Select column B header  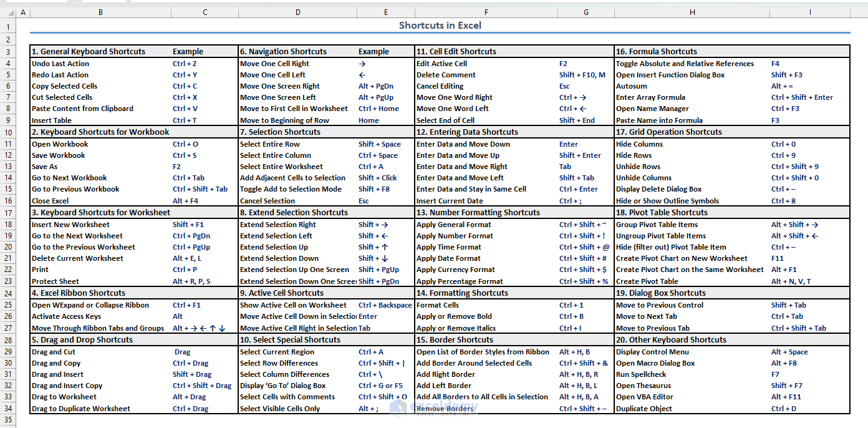pos(100,12)
